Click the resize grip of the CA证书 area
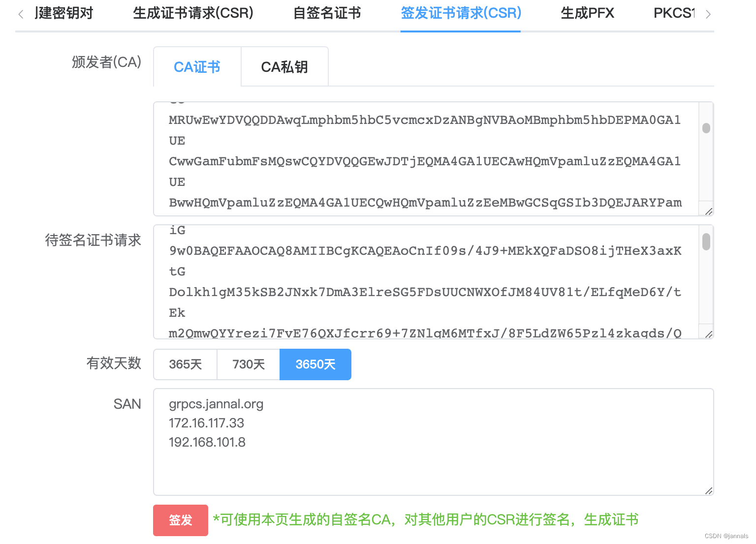Image resolution: width=756 pixels, height=544 pixels. 709,212
